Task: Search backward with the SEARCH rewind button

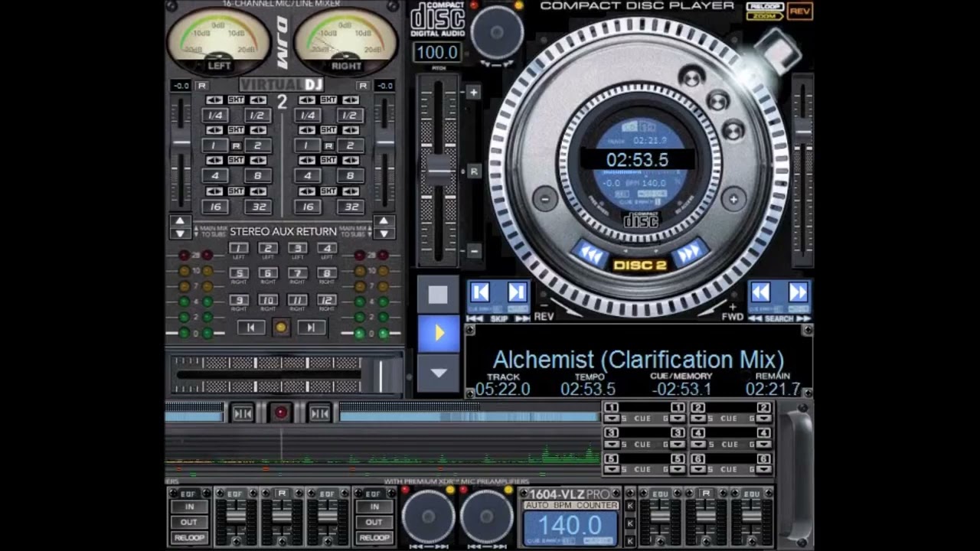Action: (760, 292)
